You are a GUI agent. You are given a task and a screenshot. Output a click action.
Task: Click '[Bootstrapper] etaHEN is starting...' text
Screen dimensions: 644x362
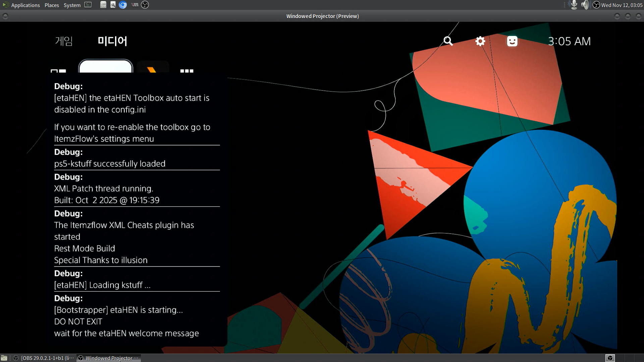[118, 310]
